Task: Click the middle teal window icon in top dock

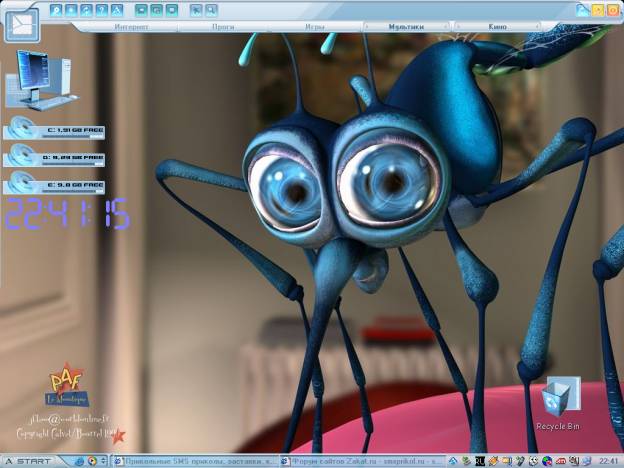Action: point(156,10)
